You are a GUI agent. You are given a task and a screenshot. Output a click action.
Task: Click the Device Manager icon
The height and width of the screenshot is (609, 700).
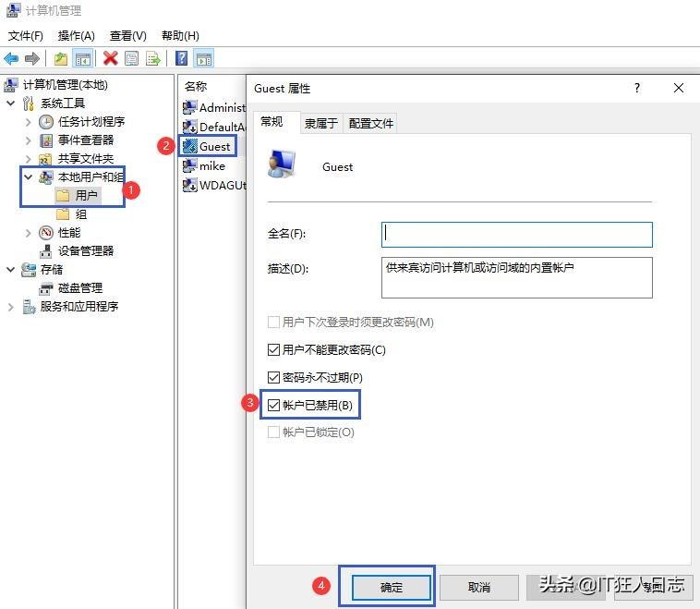click(x=45, y=251)
